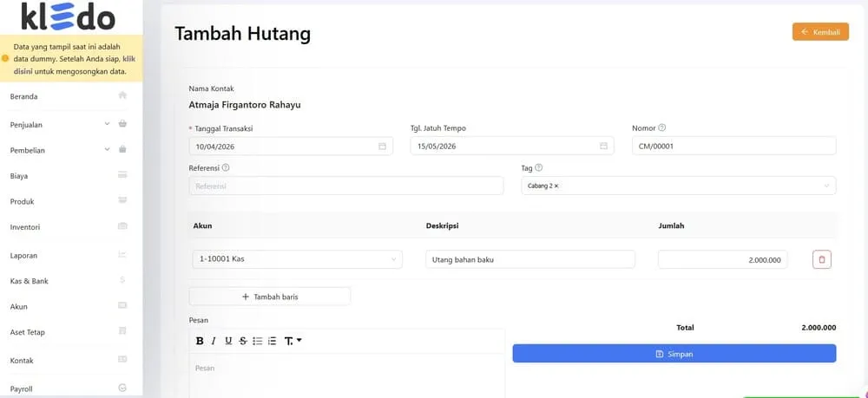This screenshot has width=868, height=398.
Task: Click the Deskripsi field Utang bahan baku
Action: [x=530, y=259]
